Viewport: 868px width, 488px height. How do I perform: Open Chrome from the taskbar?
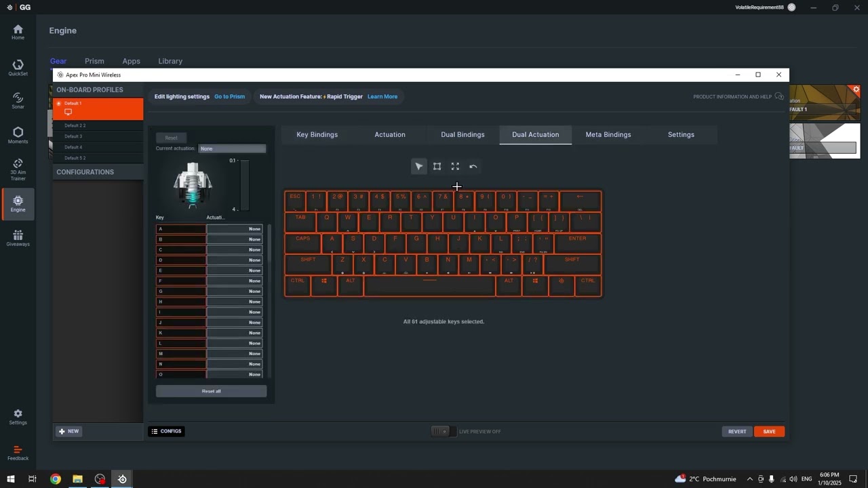pyautogui.click(x=56, y=479)
